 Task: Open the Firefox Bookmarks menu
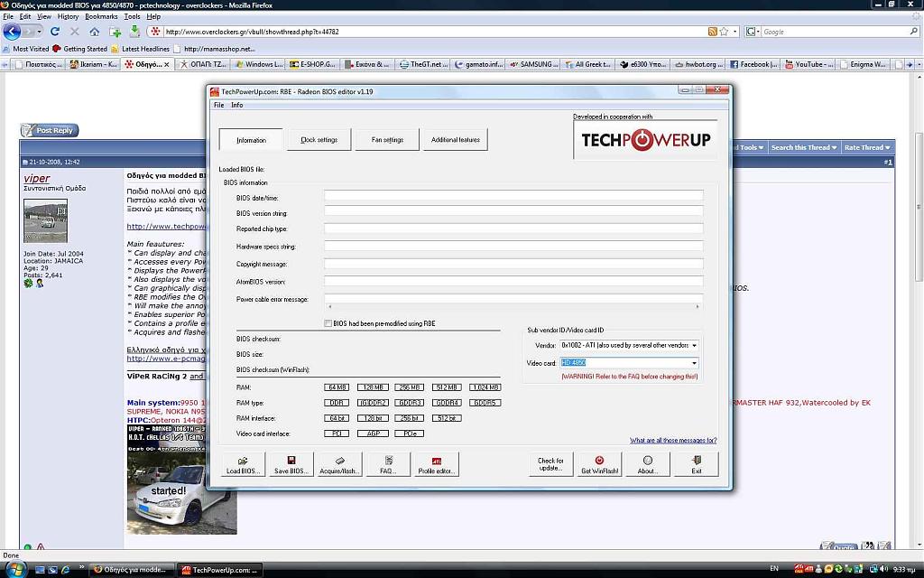101,16
